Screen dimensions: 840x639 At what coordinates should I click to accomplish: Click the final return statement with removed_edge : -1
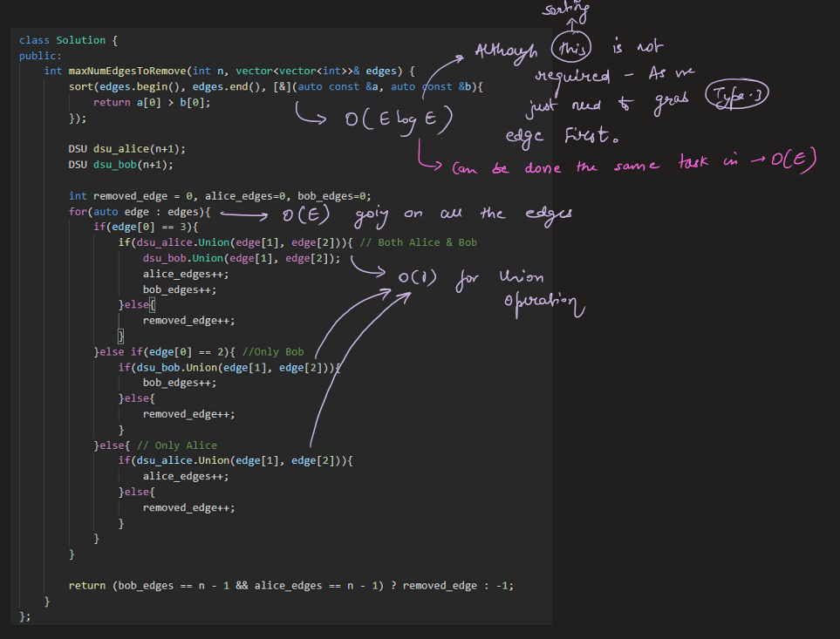point(290,586)
